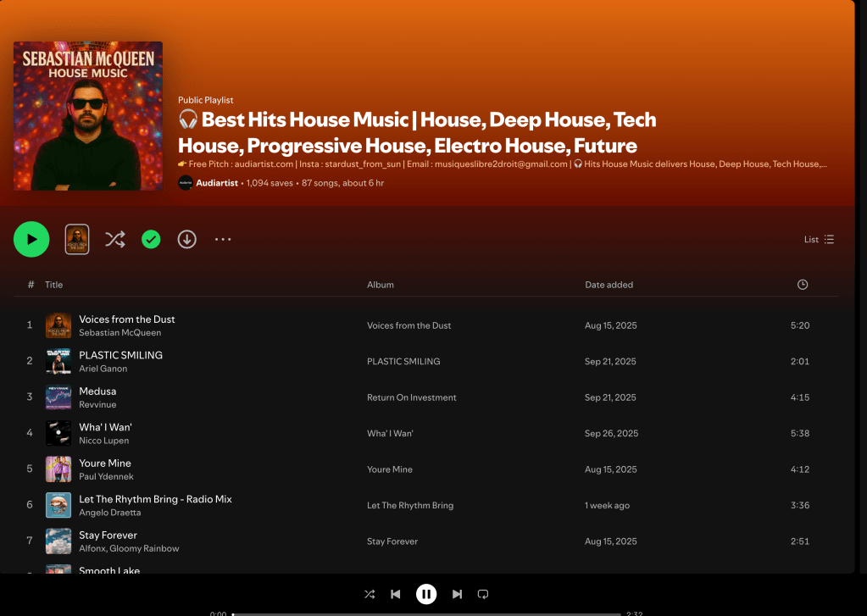Sort by the # column header
The width and height of the screenshot is (867, 616).
(31, 285)
